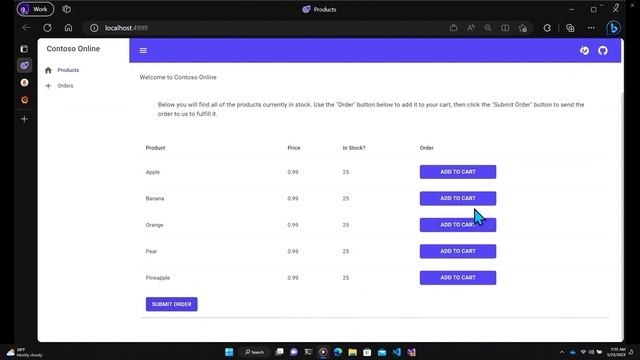Screen dimensions: 640x360
Task: Click the MudBlazor logo icon in header
Action: (584, 51)
